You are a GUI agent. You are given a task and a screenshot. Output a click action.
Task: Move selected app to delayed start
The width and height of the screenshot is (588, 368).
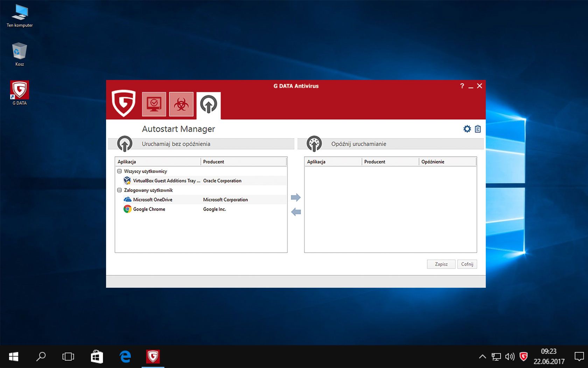pyautogui.click(x=296, y=197)
